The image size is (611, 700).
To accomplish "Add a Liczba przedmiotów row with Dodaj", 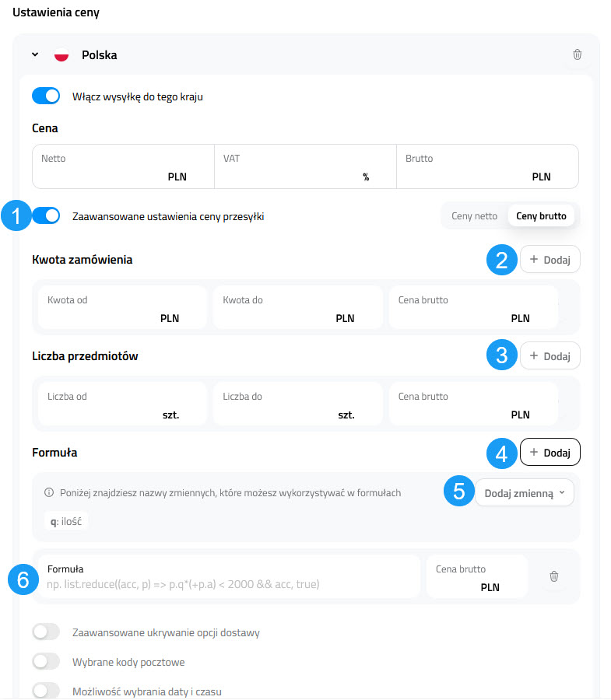I will pos(550,356).
